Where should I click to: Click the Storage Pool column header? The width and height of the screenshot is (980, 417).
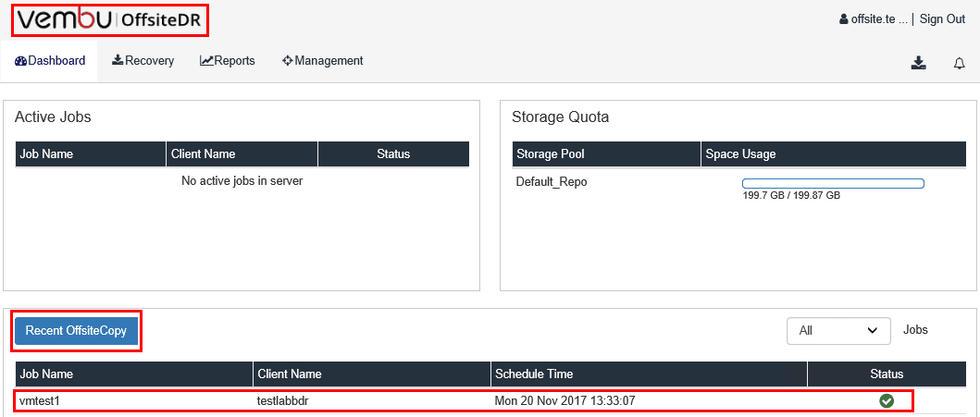(x=606, y=154)
